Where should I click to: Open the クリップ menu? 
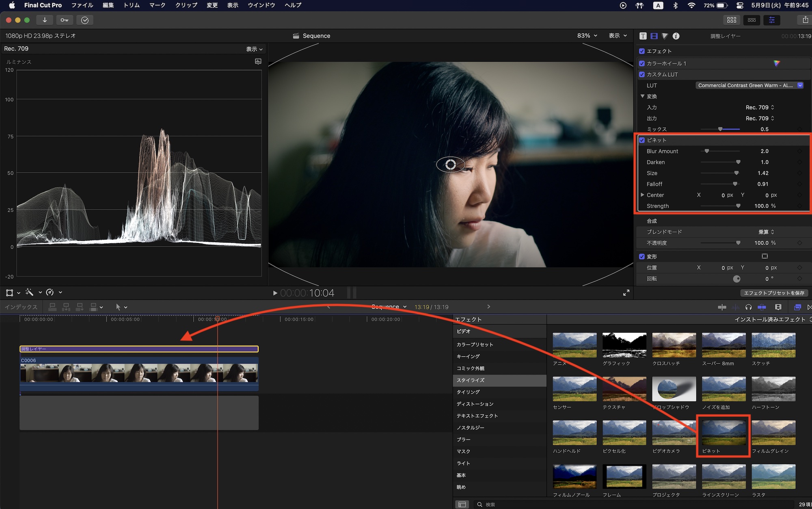186,5
